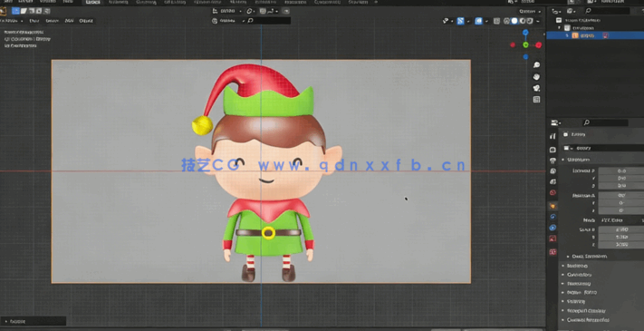Image resolution: width=644 pixels, height=331 pixels.
Task: Switch to material preview shading
Action: click(522, 21)
